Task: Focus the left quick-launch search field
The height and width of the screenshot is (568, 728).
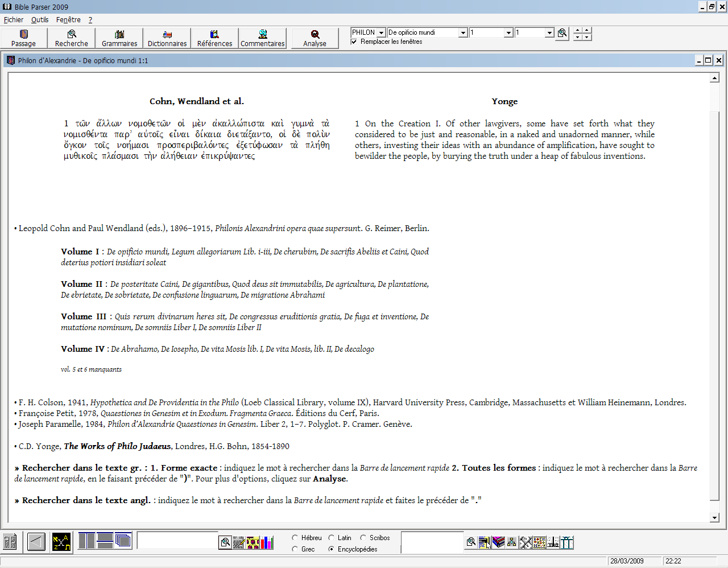Action: [x=177, y=541]
